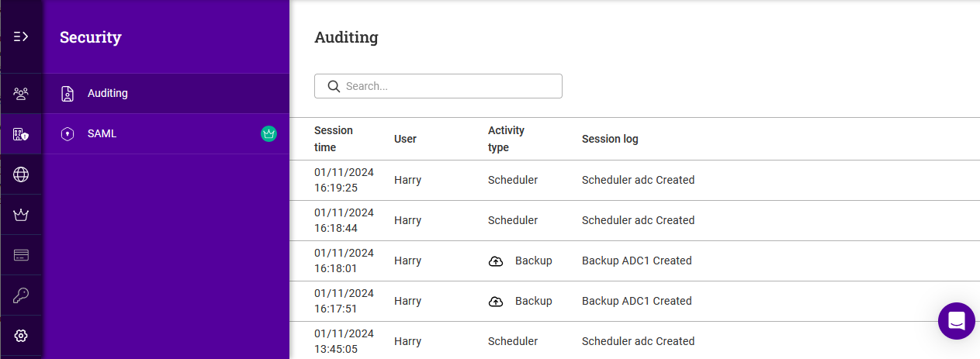Click user Harry in the 16:18:01 row
980x359 pixels.
pos(407,261)
